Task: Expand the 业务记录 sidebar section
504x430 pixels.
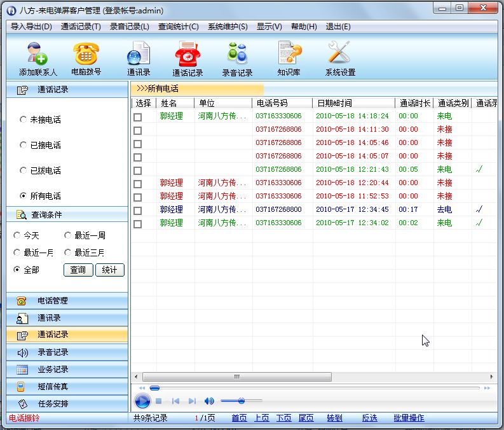Action: click(67, 370)
